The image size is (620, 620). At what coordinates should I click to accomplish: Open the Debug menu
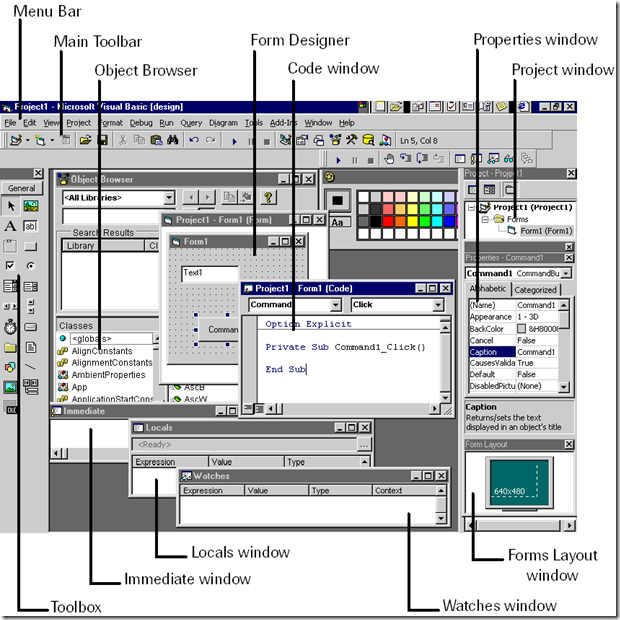coord(141,123)
